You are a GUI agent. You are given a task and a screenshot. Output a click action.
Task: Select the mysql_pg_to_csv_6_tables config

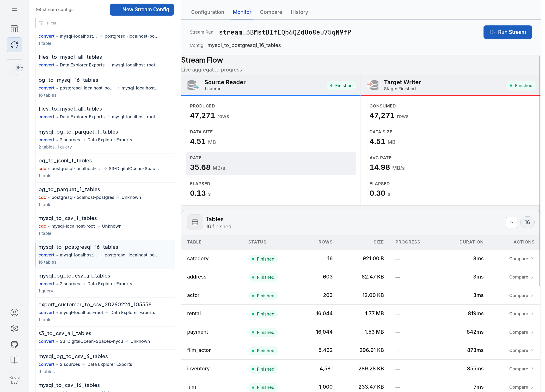105,364
